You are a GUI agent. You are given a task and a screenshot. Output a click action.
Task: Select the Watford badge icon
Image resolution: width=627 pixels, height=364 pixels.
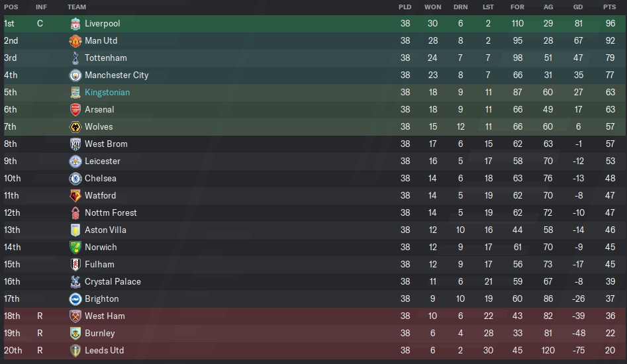(x=75, y=196)
